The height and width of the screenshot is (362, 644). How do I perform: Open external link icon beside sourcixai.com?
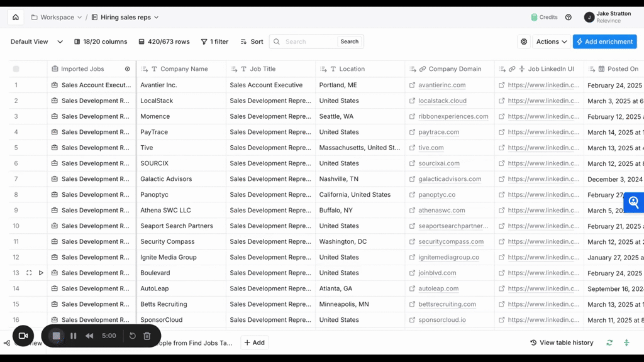coord(412,163)
